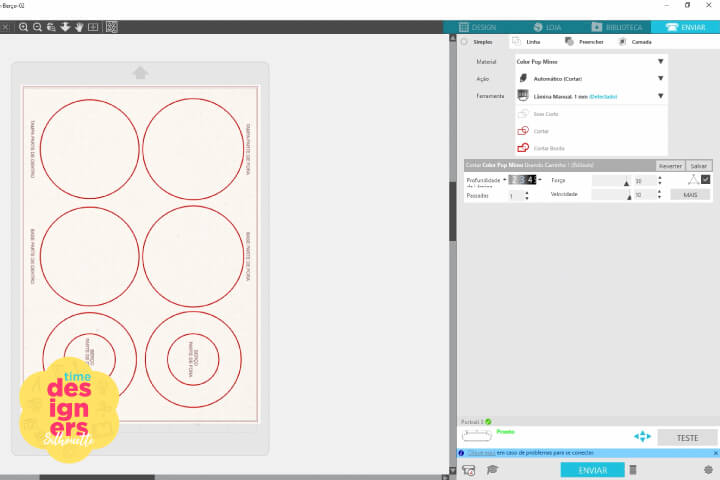This screenshot has width=720, height=480.
Task: Toggle the overcut checkbox
Action: [x=706, y=180]
